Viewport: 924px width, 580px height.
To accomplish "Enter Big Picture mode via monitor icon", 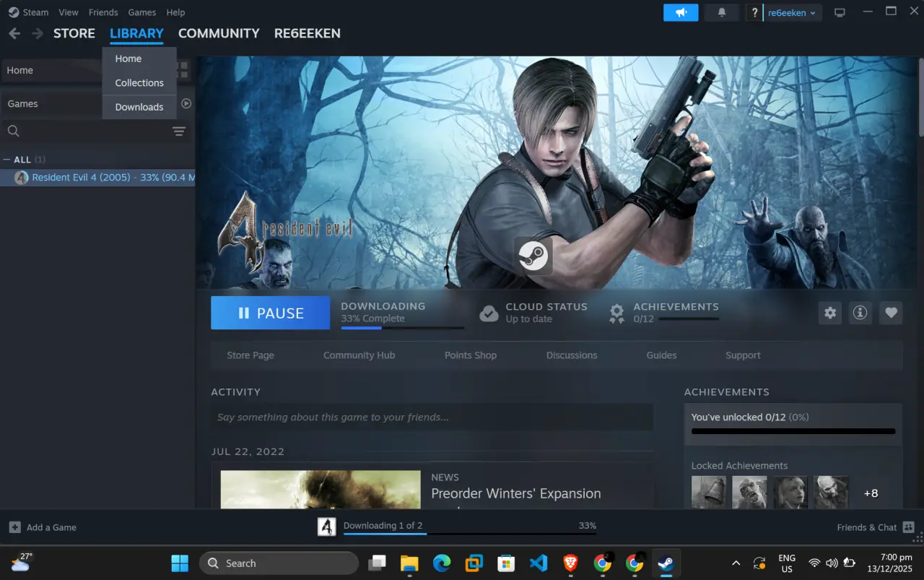I will coord(840,12).
